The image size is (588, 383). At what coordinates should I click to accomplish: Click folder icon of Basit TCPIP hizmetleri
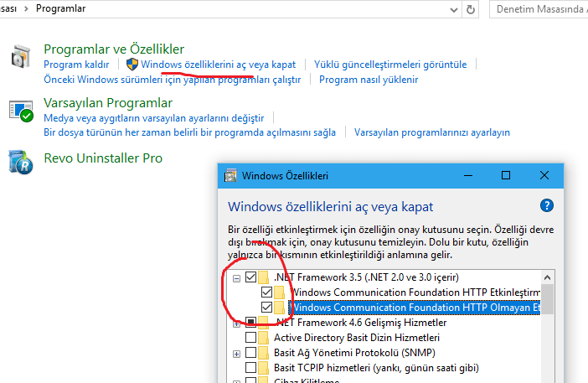click(264, 368)
